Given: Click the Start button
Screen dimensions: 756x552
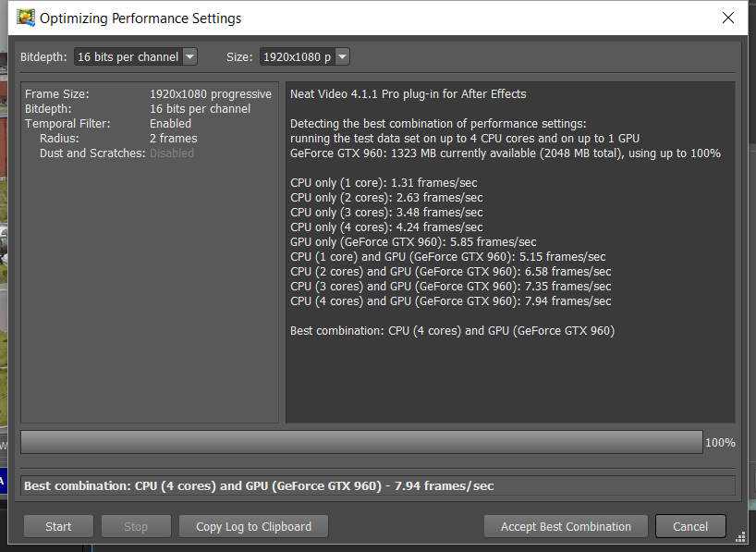Looking at the screenshot, I should [x=58, y=526].
